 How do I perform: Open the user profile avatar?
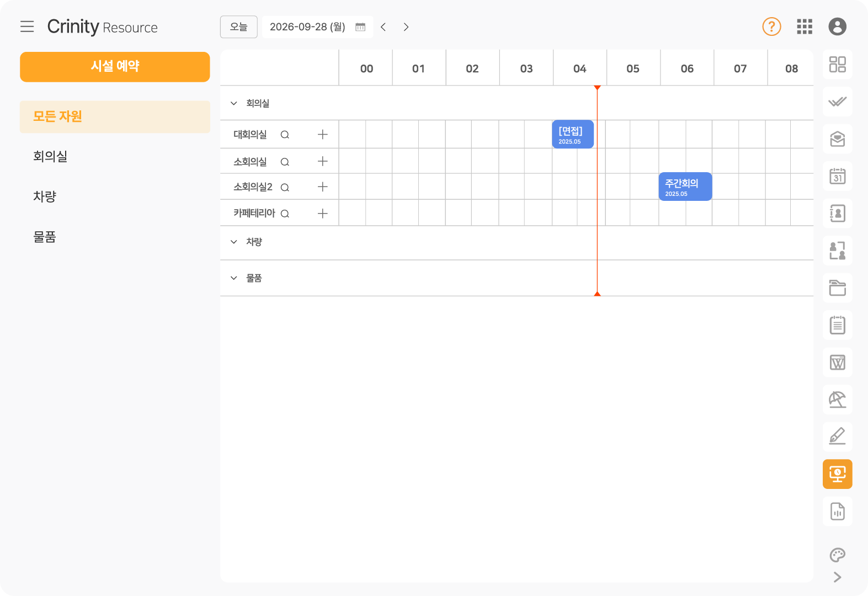tap(837, 26)
